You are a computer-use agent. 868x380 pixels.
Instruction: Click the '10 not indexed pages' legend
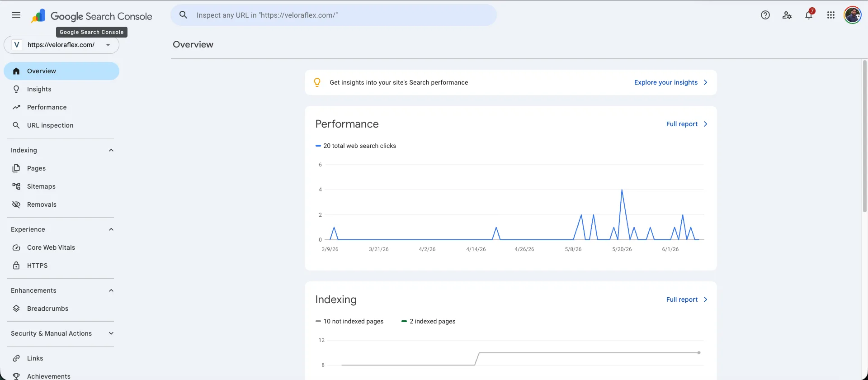click(349, 321)
